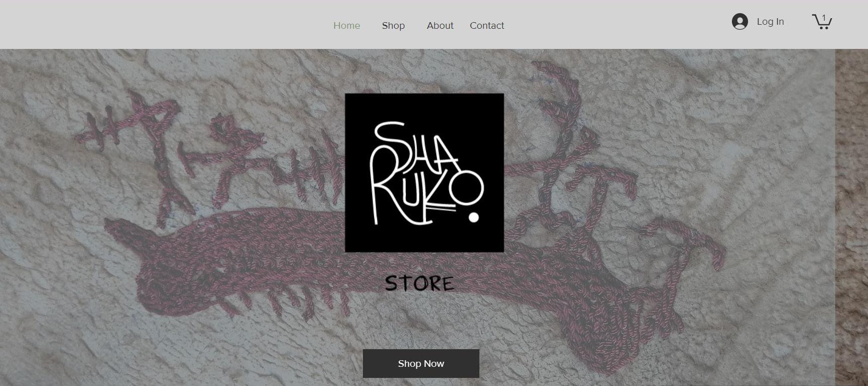868x386 pixels.
Task: Open the shopping cart icon
Action: pyautogui.click(x=822, y=21)
